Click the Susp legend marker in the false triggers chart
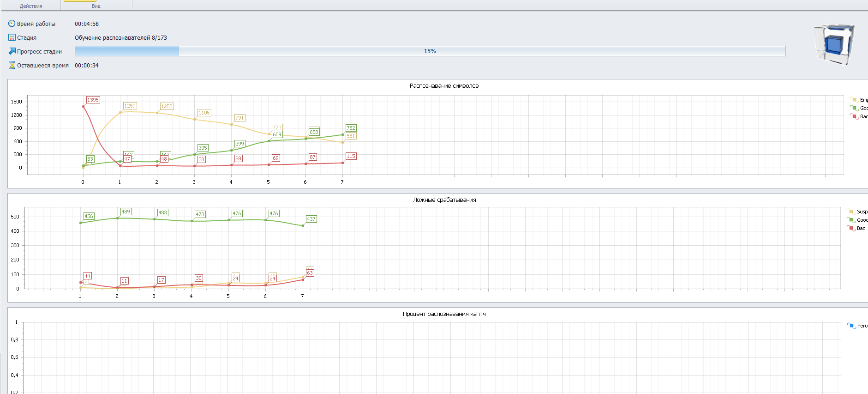 tap(851, 212)
